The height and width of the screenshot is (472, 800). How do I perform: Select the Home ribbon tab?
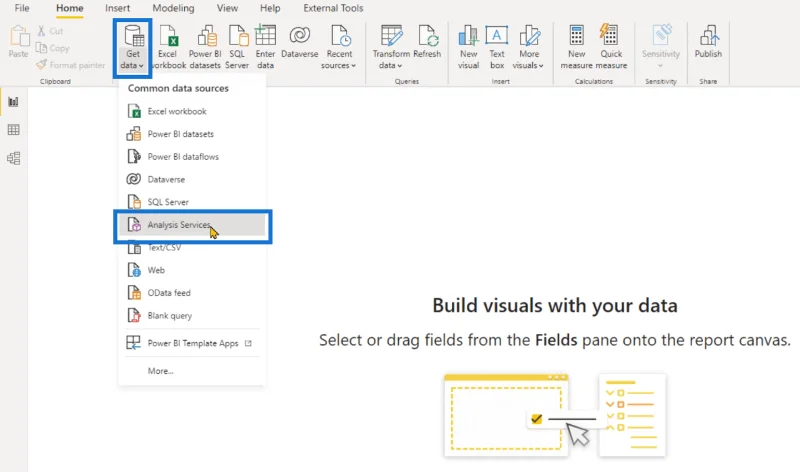(x=69, y=8)
